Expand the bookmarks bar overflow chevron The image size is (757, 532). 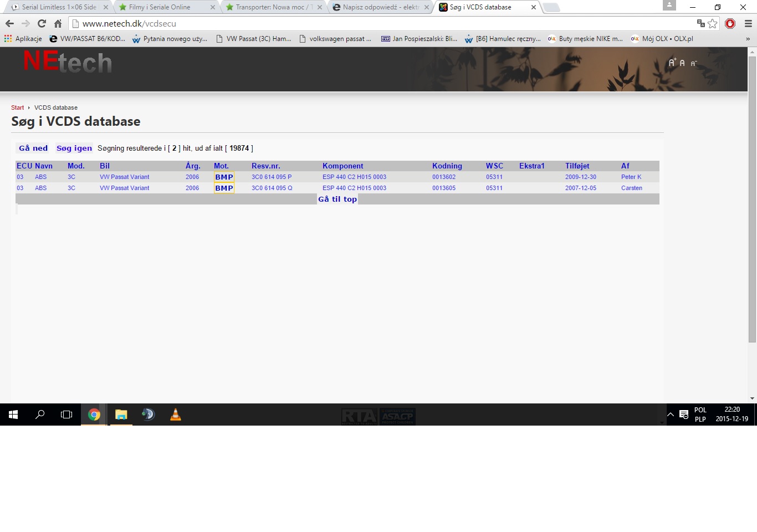[748, 39]
